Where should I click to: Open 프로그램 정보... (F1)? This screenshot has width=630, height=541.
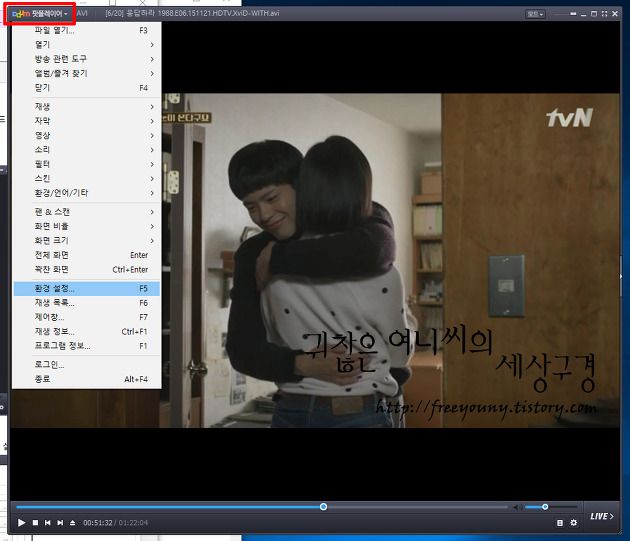pos(87,346)
